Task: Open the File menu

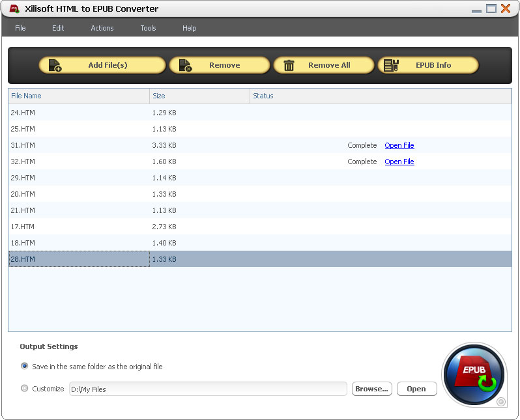Action: point(20,28)
